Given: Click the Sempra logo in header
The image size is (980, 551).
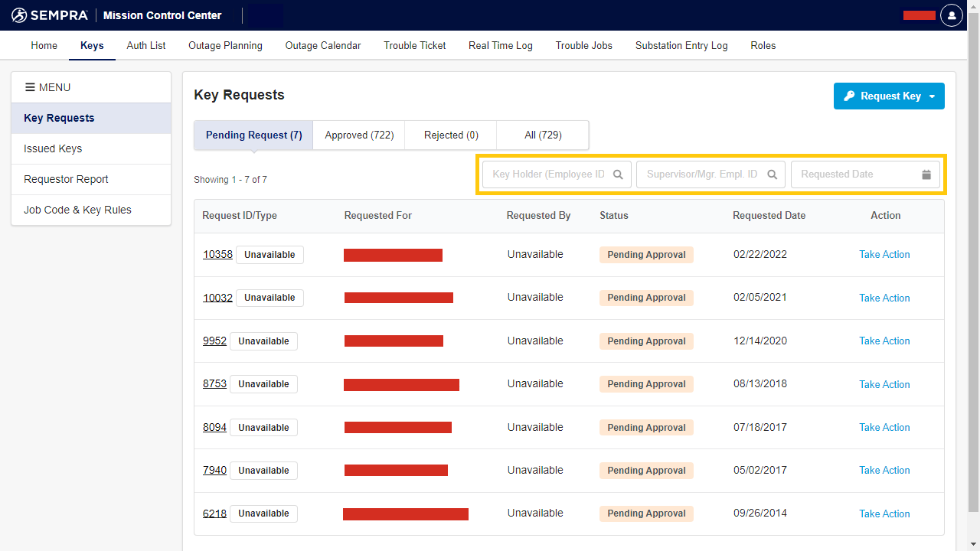Looking at the screenshot, I should pyautogui.click(x=50, y=15).
